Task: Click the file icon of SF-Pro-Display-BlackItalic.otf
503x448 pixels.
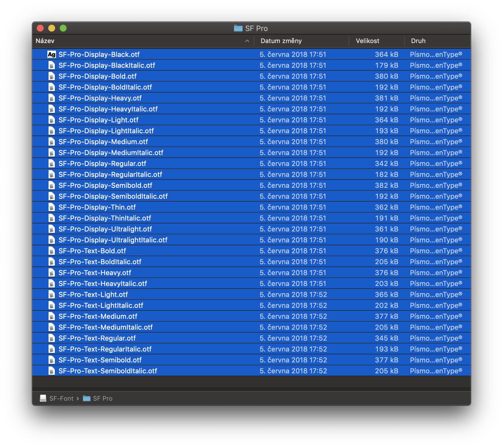Action: click(x=52, y=65)
